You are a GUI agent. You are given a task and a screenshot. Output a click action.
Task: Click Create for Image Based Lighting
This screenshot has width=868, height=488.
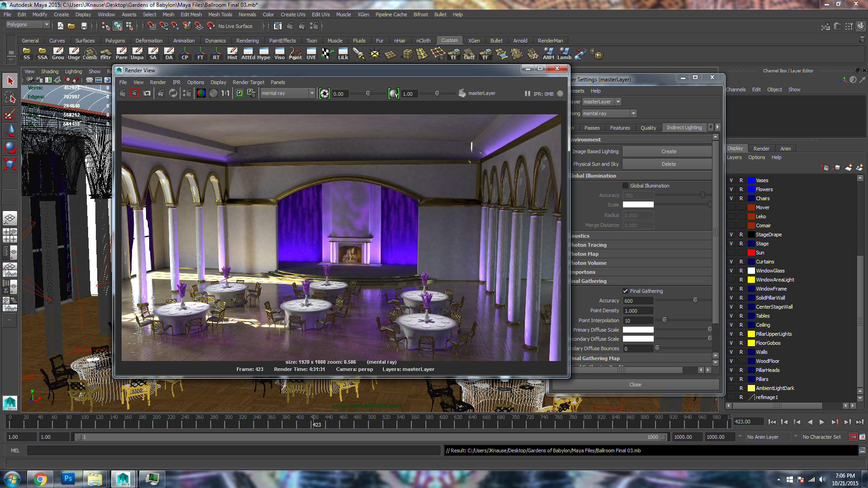click(668, 151)
